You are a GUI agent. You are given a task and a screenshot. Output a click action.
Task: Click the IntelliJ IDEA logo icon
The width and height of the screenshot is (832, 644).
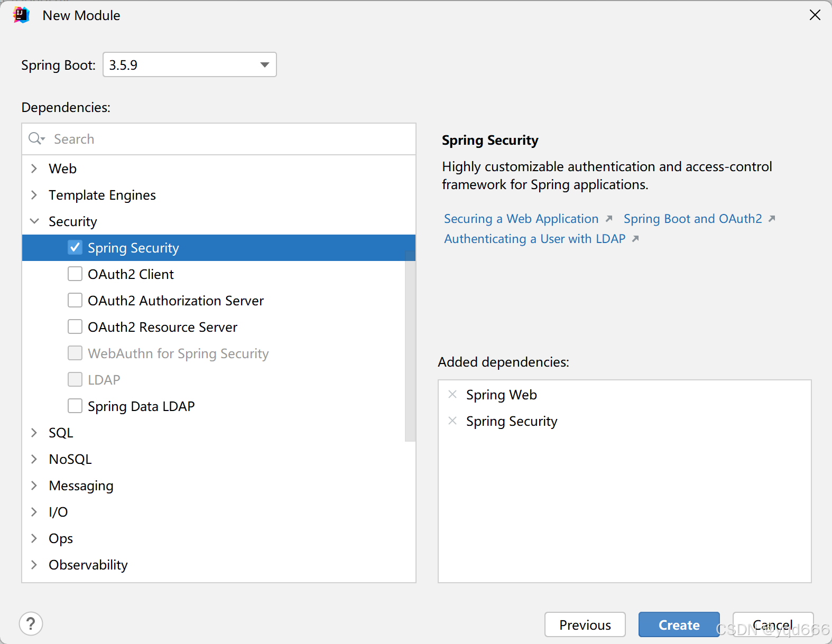pos(21,15)
